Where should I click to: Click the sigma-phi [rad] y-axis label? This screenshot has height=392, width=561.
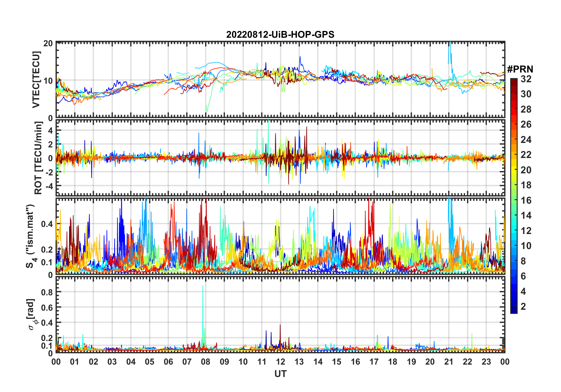32,314
